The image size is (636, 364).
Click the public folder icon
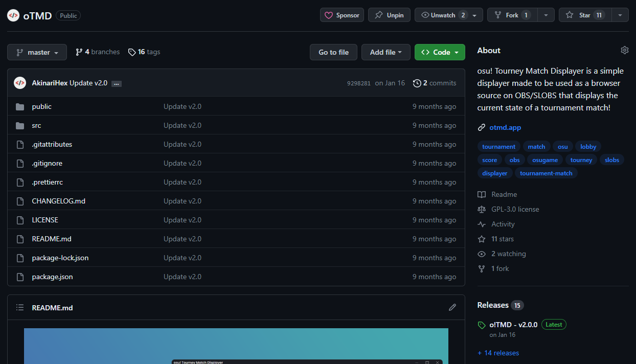point(20,106)
